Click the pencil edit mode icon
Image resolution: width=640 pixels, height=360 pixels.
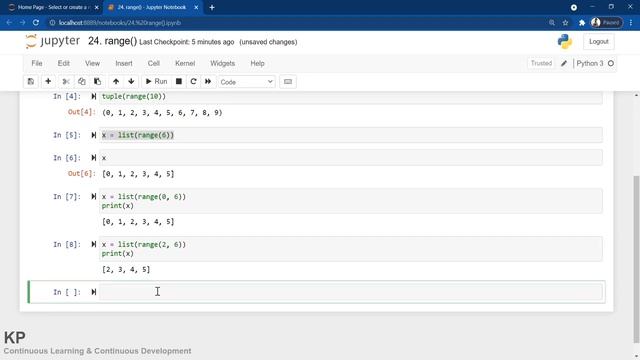point(564,63)
